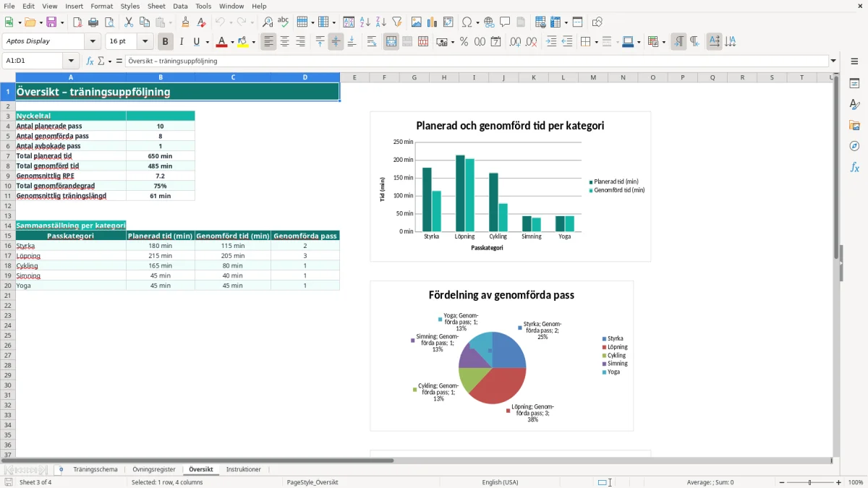This screenshot has height=488, width=868.
Task: Expand the font size dropdown
Action: click(x=145, y=42)
